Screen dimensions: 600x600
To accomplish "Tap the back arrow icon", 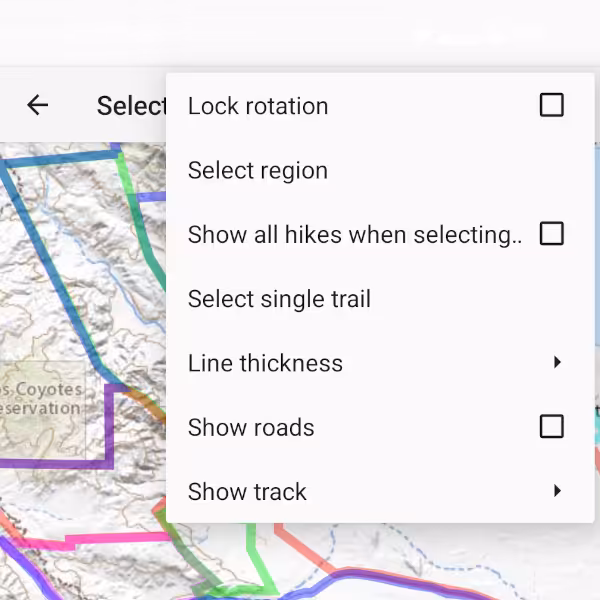I will [x=38, y=105].
